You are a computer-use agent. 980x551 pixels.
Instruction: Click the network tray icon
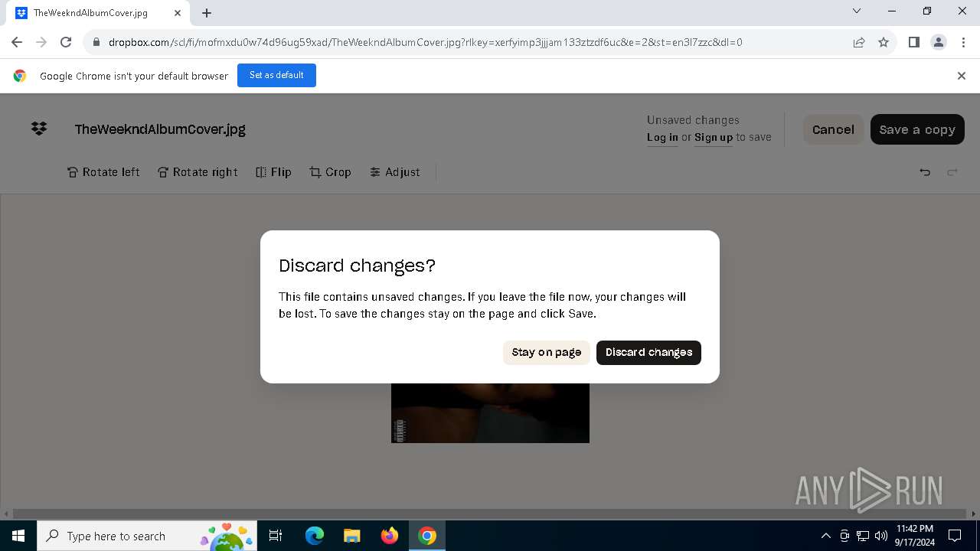click(x=863, y=536)
